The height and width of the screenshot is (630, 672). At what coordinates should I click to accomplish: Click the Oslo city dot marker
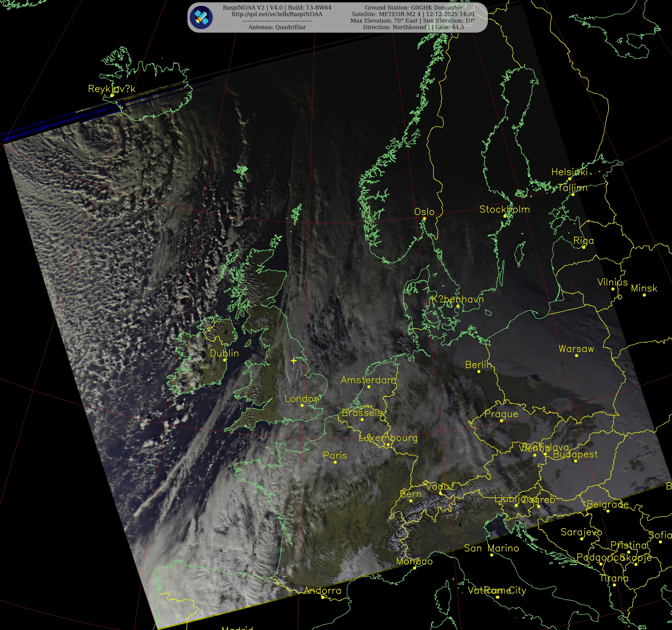[425, 218]
